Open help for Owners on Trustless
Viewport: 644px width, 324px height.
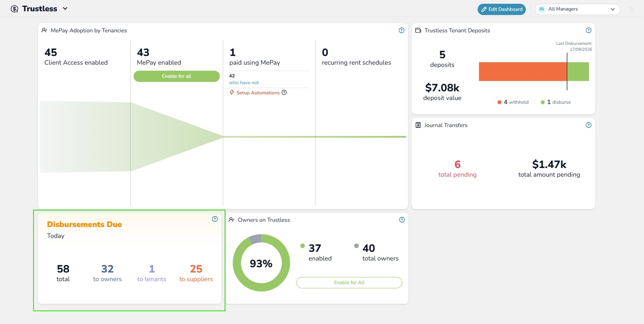[x=402, y=220]
